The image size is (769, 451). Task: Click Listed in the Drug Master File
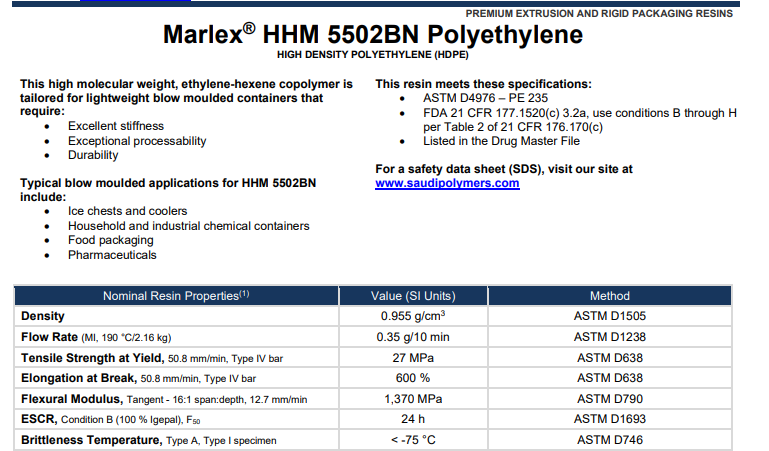(x=501, y=141)
